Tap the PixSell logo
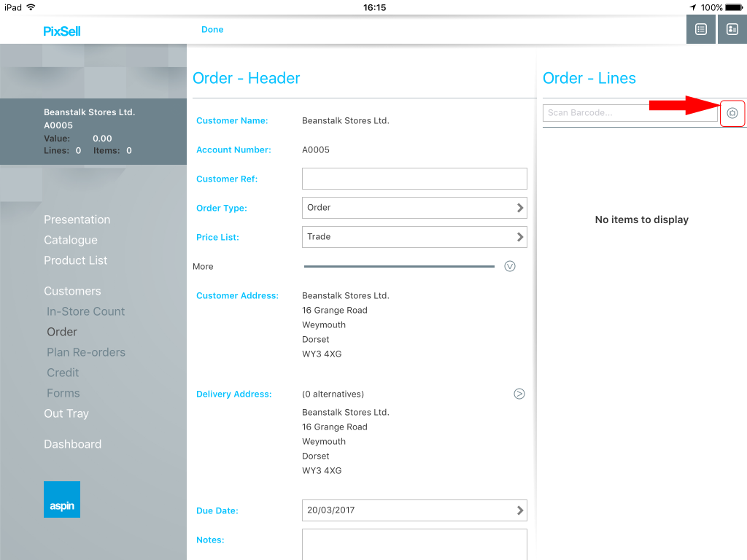747x560 pixels. [62, 31]
